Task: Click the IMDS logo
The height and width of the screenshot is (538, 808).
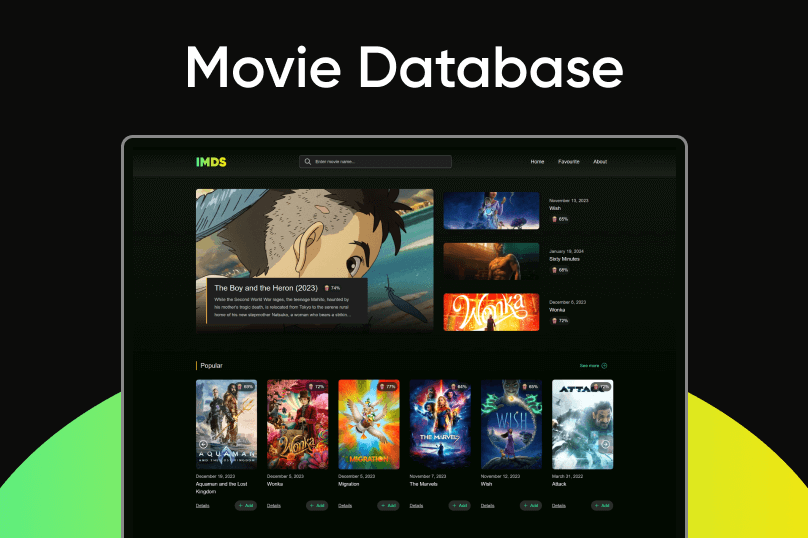Action: (211, 162)
